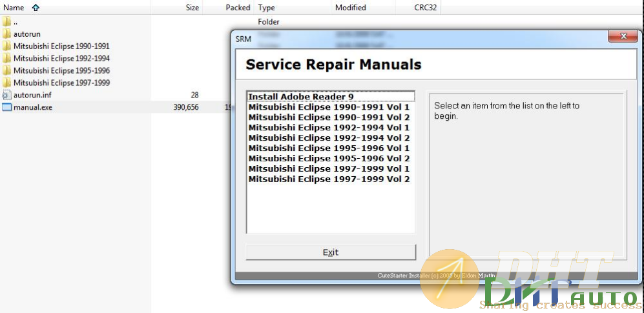Click the autorun.inf file icon
The width and height of the screenshot is (644, 313).
[6, 95]
